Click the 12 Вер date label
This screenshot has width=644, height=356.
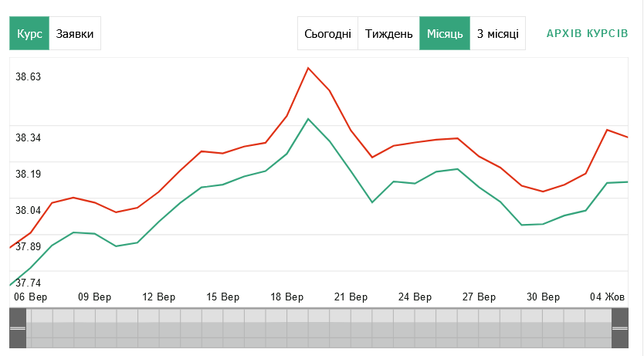pyautogui.click(x=159, y=297)
